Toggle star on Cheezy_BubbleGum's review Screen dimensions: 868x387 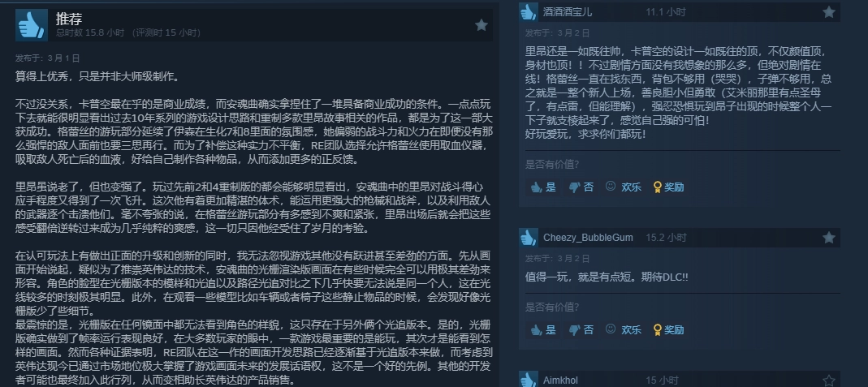(829, 238)
